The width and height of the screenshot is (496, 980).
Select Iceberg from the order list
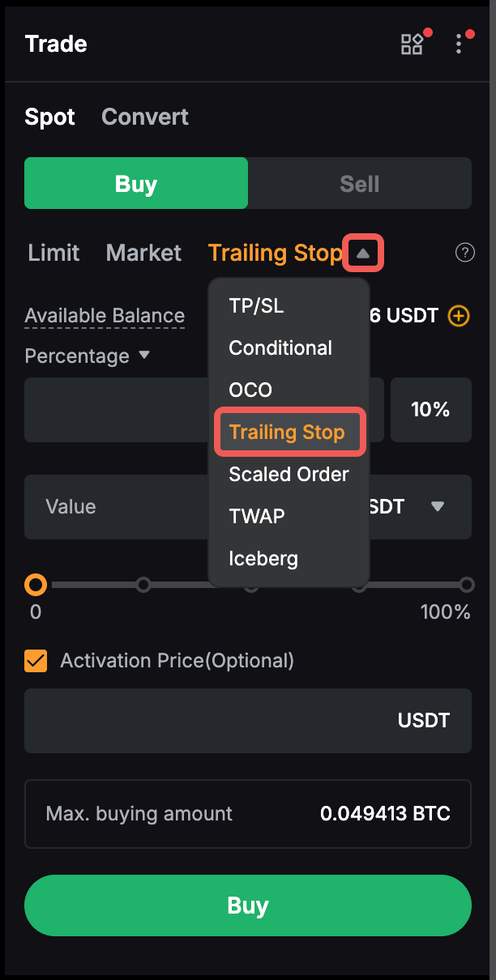click(x=263, y=559)
